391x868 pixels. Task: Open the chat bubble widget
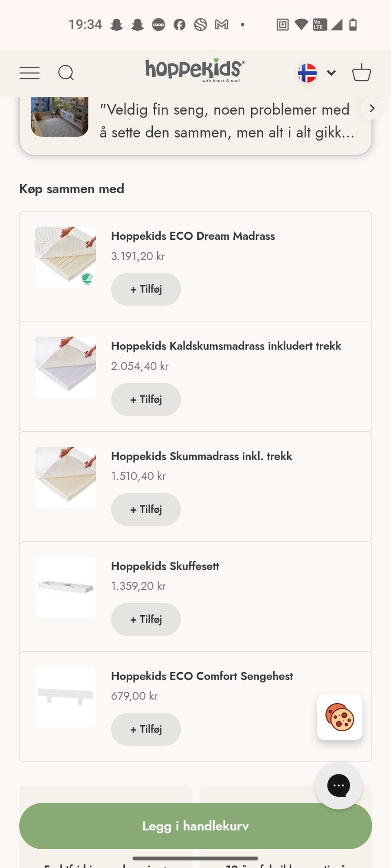[x=338, y=785]
